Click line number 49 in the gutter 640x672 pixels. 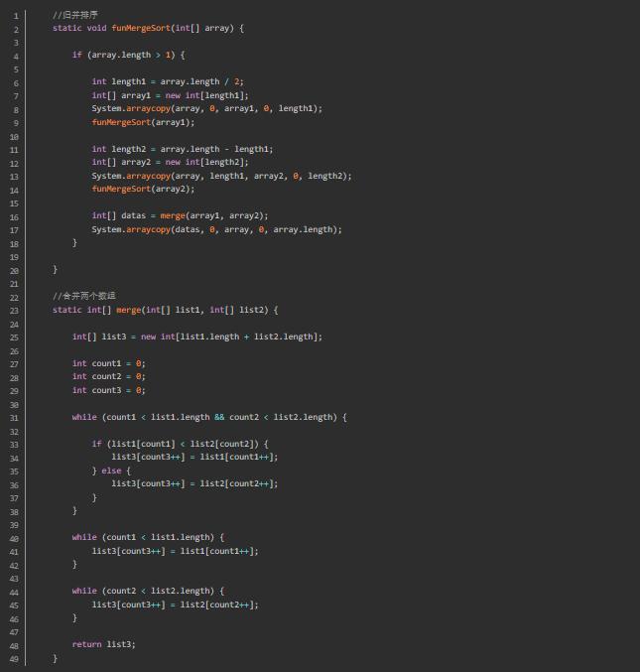point(14,659)
